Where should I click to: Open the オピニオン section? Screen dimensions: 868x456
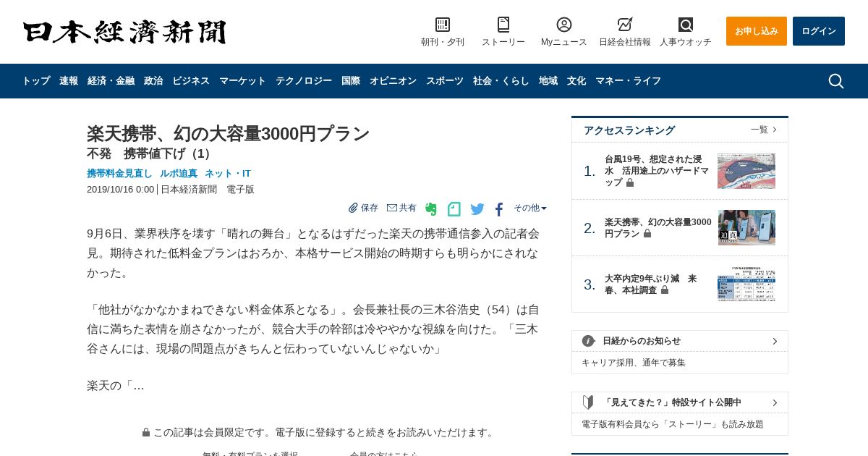point(393,81)
